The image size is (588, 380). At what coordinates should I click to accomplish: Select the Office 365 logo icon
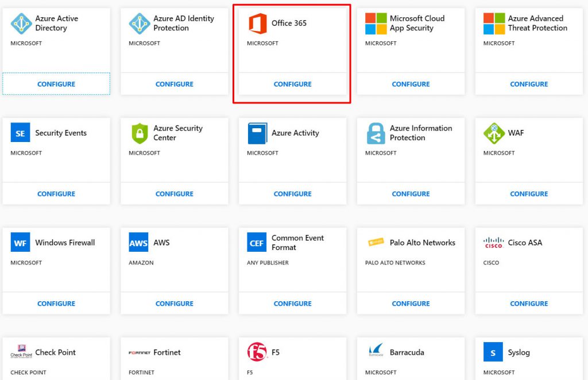(x=258, y=23)
